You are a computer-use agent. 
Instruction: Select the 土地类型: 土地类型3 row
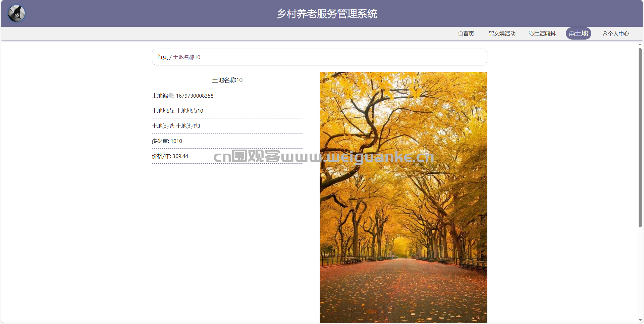tap(227, 126)
